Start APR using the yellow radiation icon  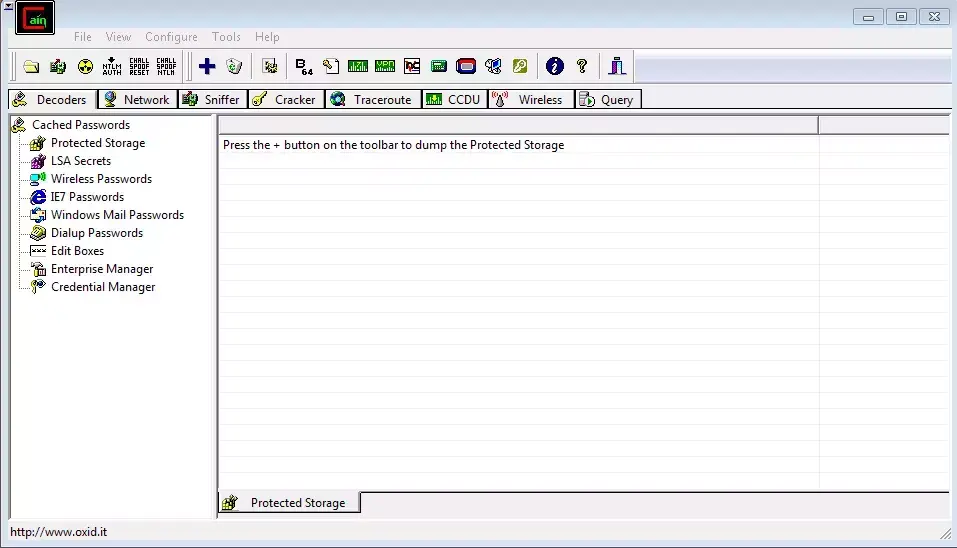85,67
